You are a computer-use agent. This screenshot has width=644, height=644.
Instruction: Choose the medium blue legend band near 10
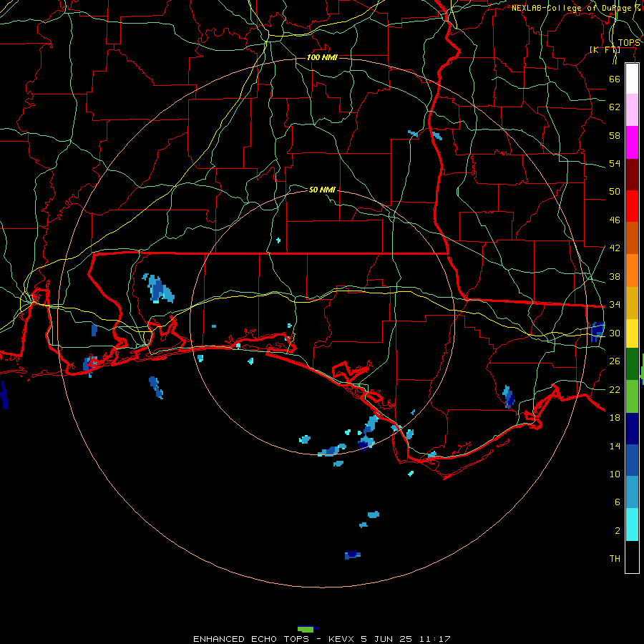coord(632,460)
